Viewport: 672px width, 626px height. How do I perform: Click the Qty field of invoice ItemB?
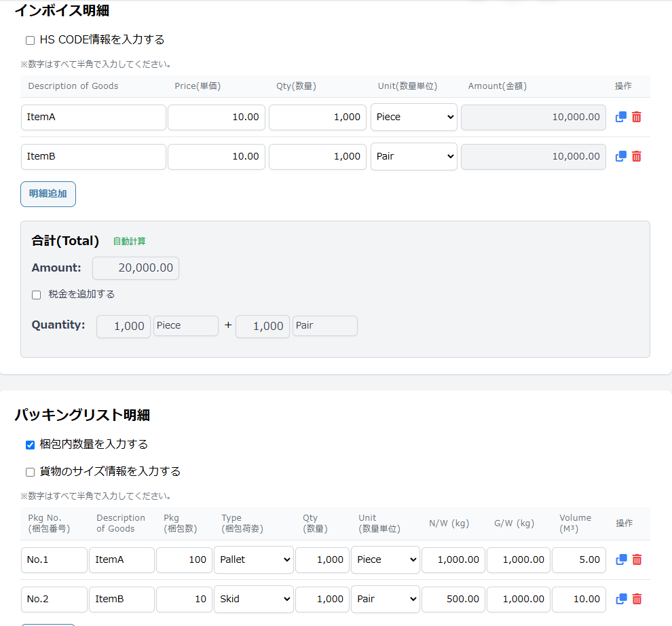(x=318, y=156)
